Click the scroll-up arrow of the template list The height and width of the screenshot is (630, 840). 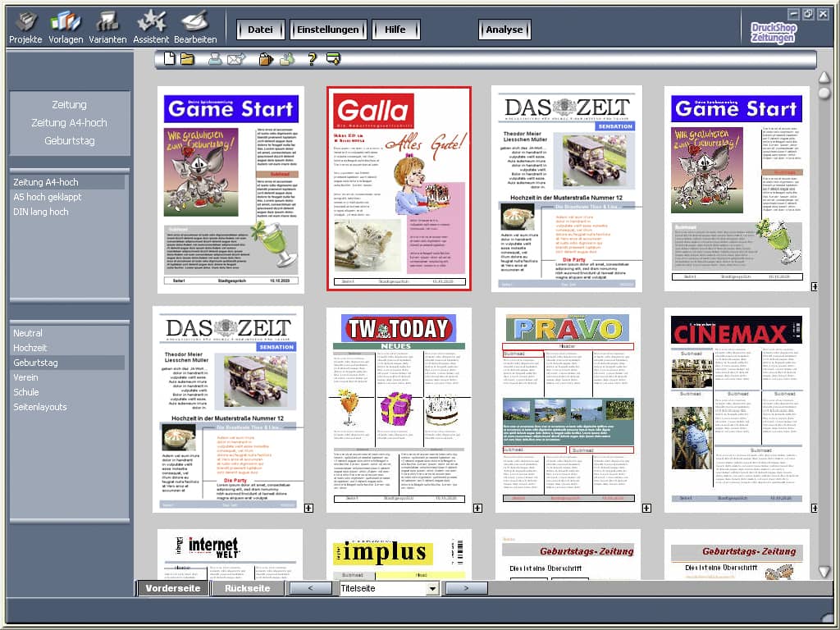(824, 77)
